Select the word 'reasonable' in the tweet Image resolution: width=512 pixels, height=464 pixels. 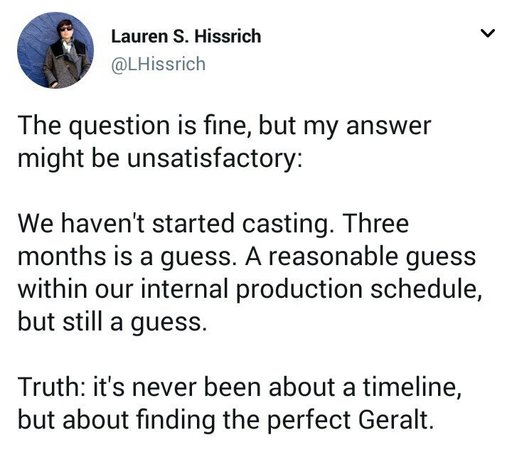point(333,257)
